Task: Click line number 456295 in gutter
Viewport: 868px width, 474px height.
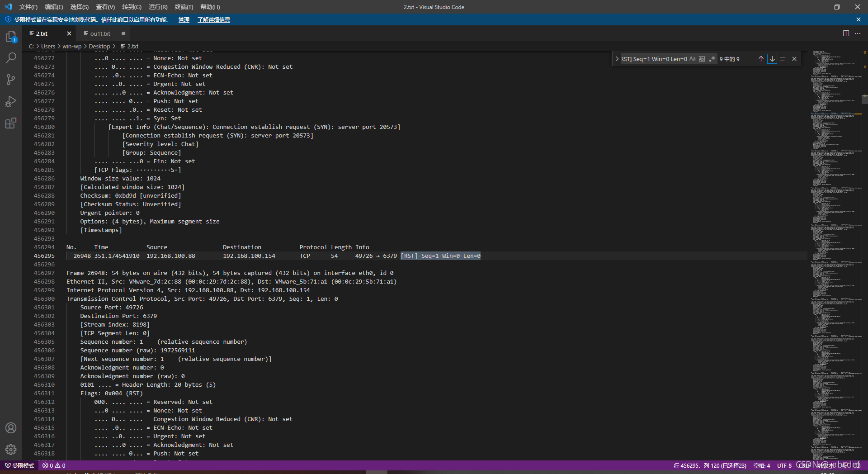Action: 44,256
